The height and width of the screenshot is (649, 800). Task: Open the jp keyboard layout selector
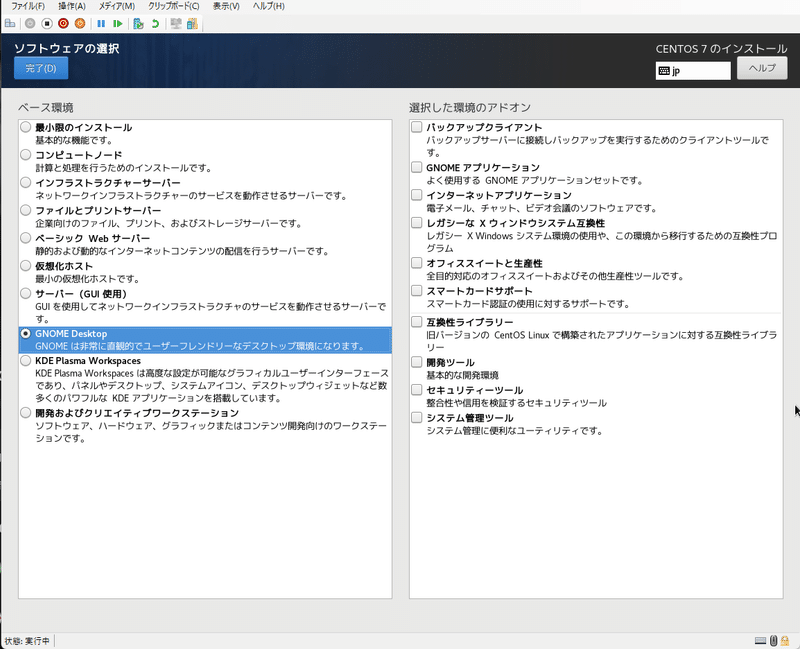(693, 70)
